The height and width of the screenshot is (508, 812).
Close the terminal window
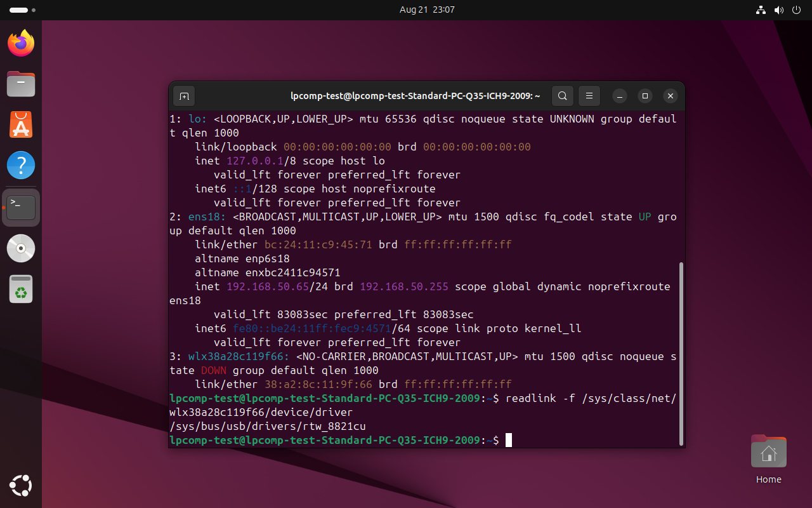click(x=671, y=96)
